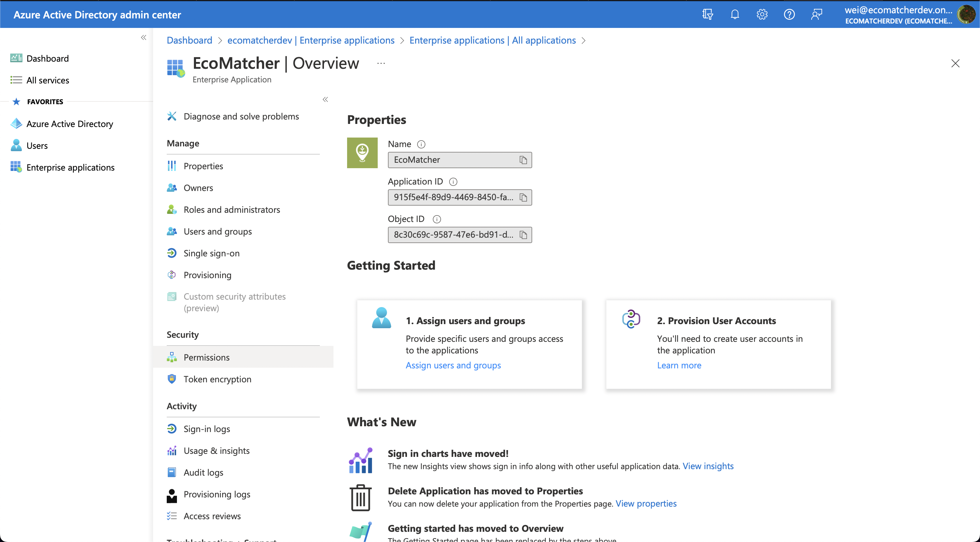Click the EcoMatcher app grid icon in title
Screen dimensions: 980x542
[176, 68]
